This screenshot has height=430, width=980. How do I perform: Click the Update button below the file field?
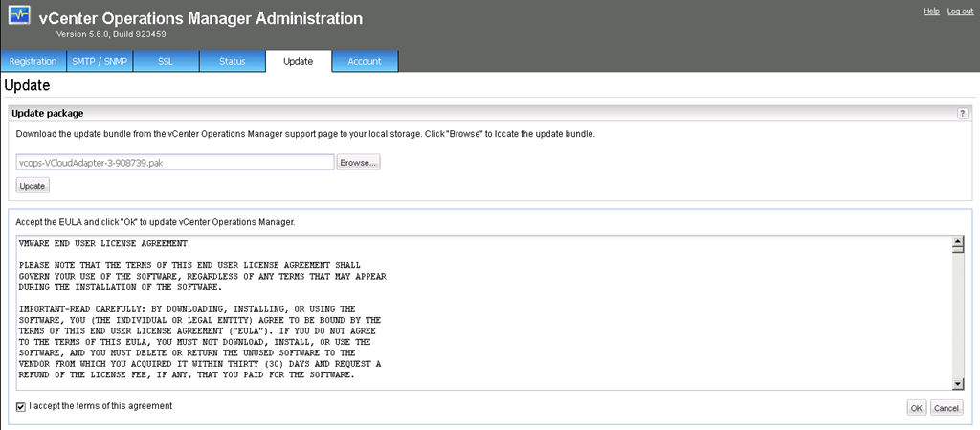(33, 185)
